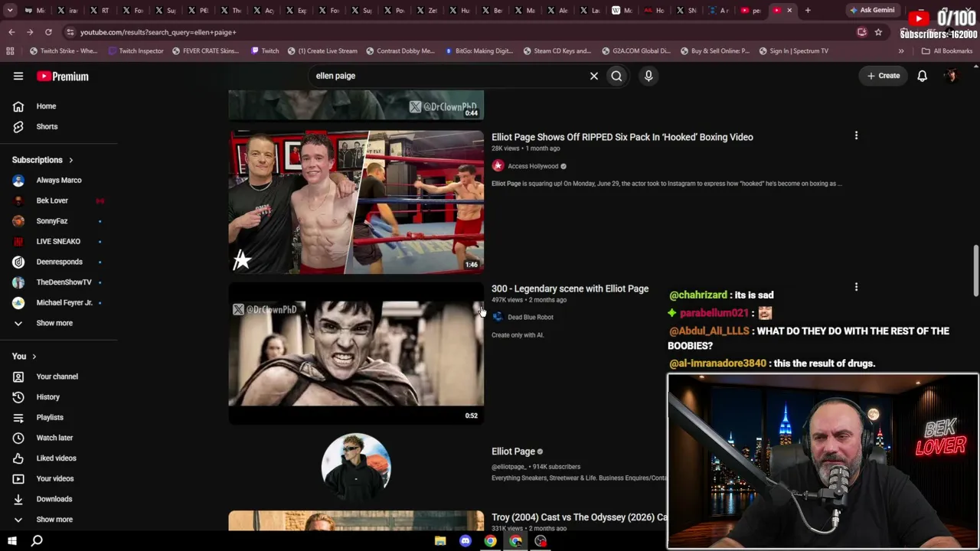Go back in browser history

point(11,32)
